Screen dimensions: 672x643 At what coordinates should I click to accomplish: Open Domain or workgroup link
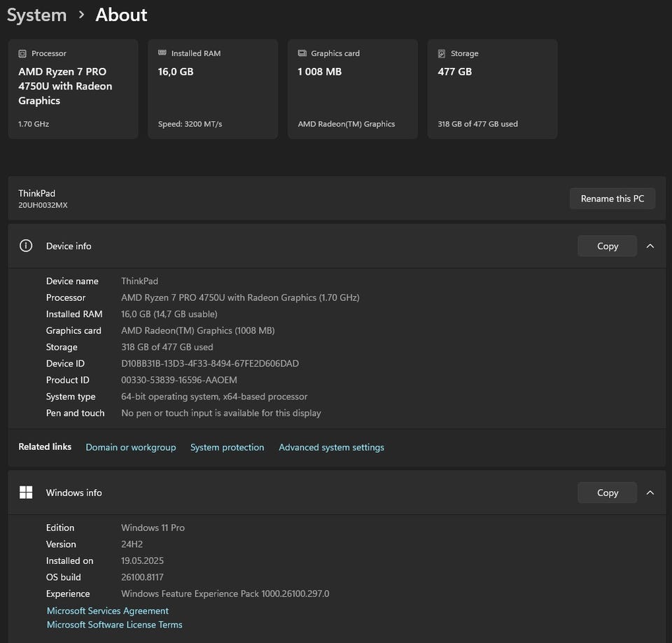[x=131, y=447]
